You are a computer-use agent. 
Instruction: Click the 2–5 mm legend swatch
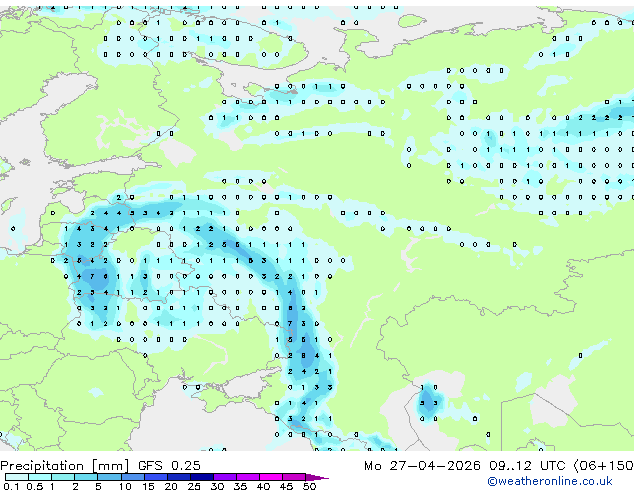86,477
